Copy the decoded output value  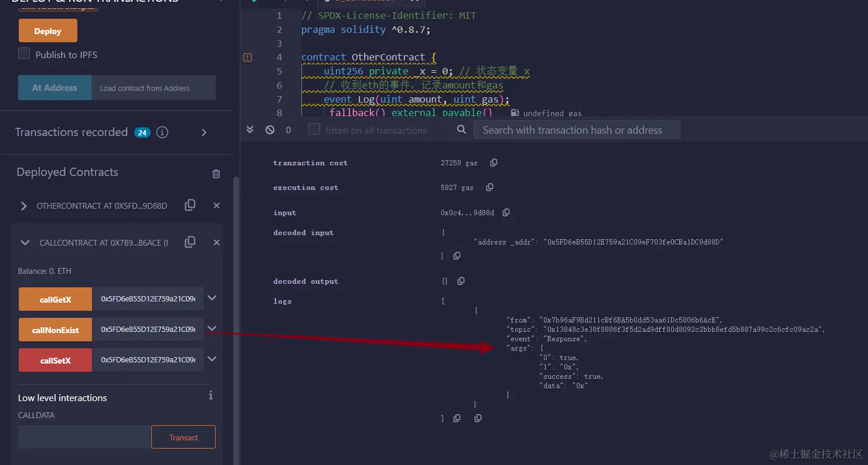[x=461, y=281]
